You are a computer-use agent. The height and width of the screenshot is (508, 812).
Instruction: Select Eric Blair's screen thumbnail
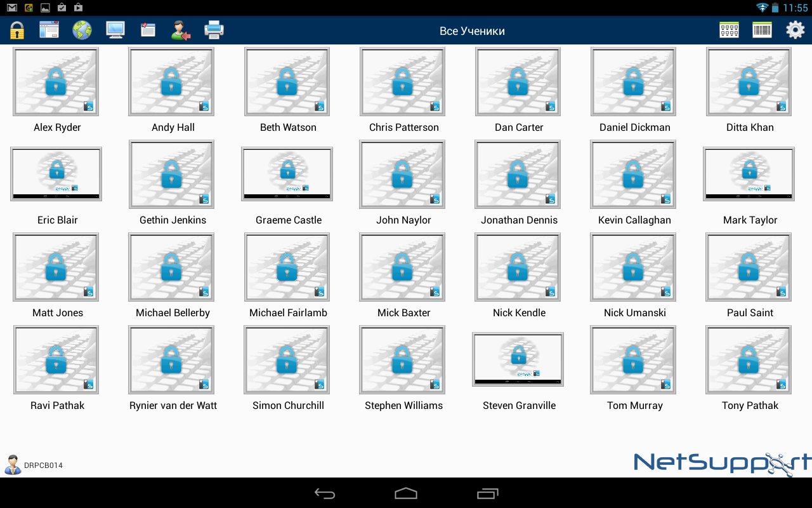pos(56,174)
